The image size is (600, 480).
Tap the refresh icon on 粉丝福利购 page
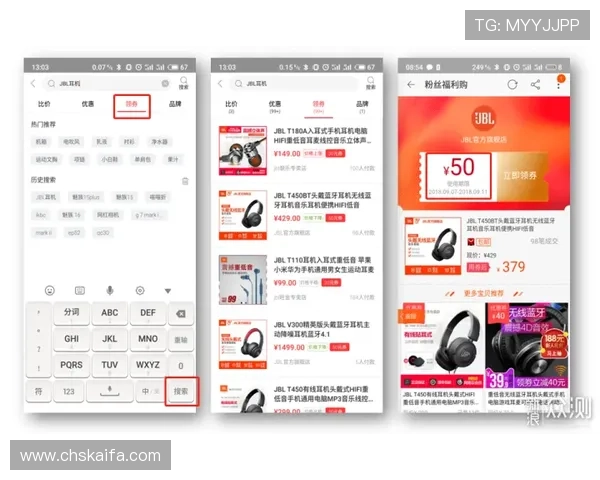512,85
